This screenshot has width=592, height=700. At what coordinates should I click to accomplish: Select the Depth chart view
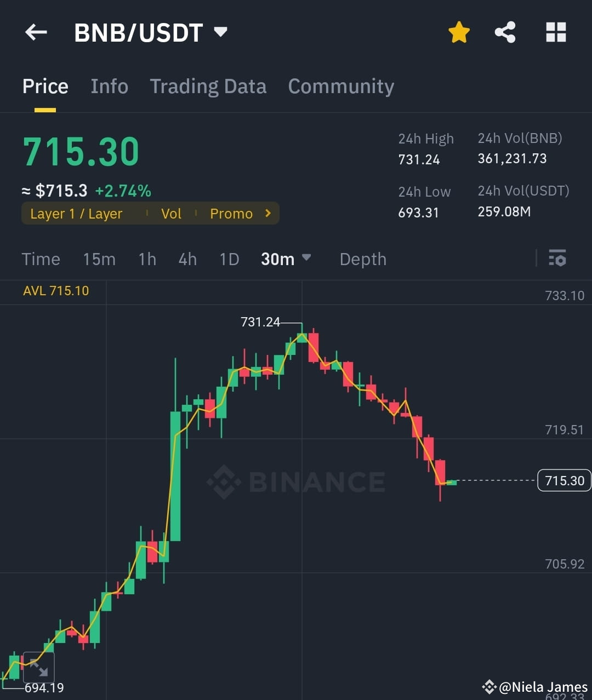(362, 259)
